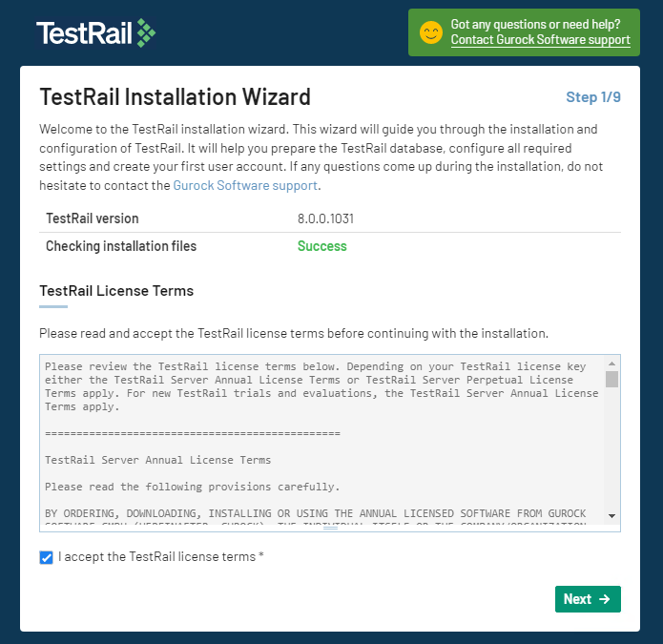Viewport: 663px width, 644px height.
Task: Click the "I accept the TestRail license terms" label
Action: pos(160,556)
